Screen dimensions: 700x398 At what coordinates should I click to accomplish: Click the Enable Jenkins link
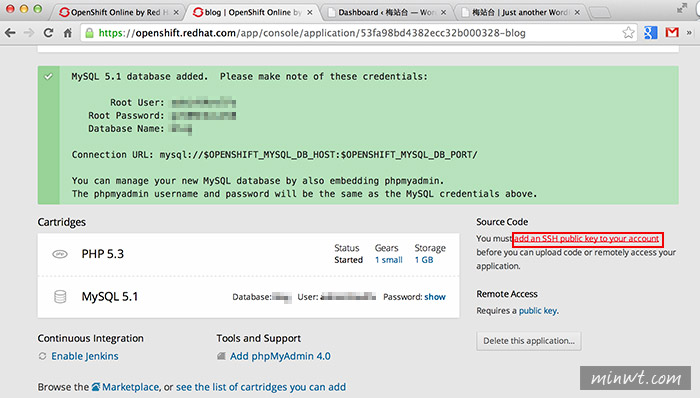[85, 356]
